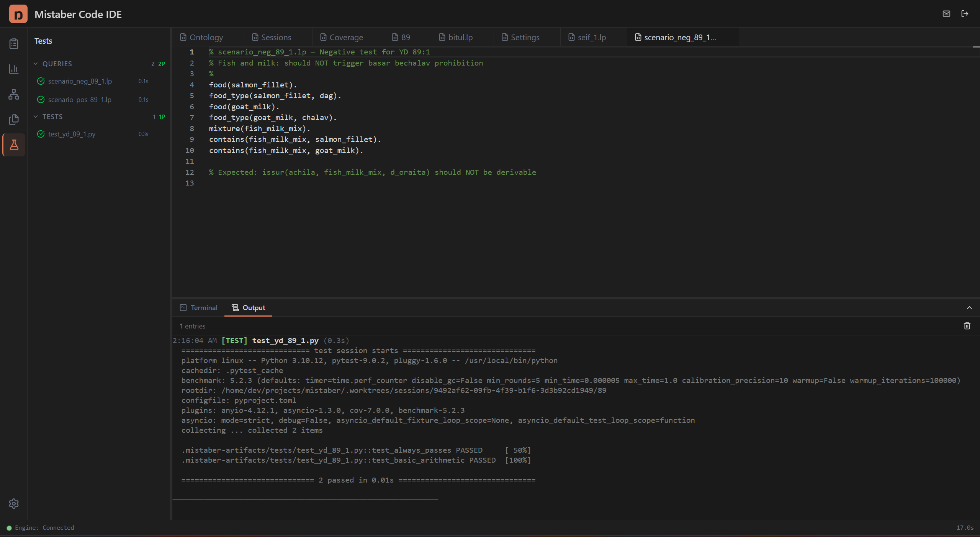Click the pass status check beside scenario_pos_89_1.lp
Viewport: 980px width, 537px height.
(41, 99)
